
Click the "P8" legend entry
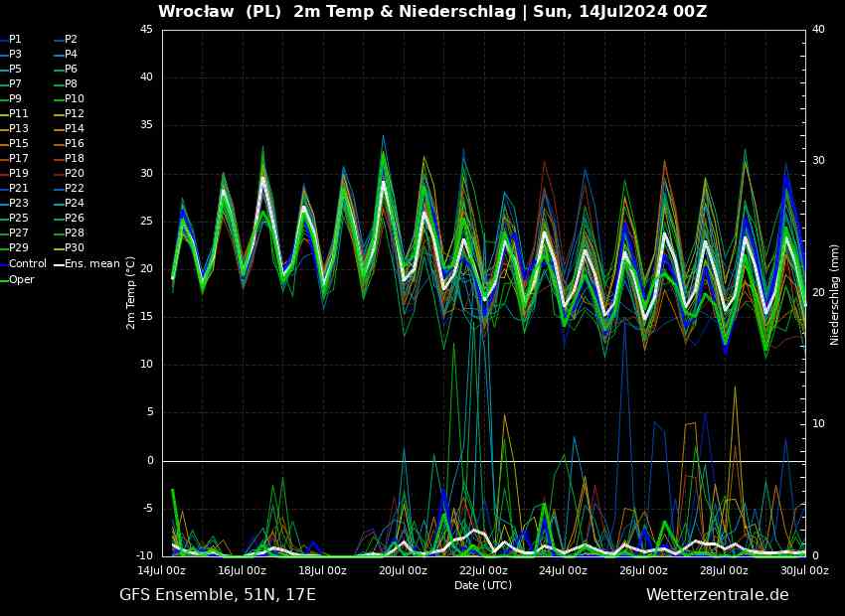click(x=72, y=84)
